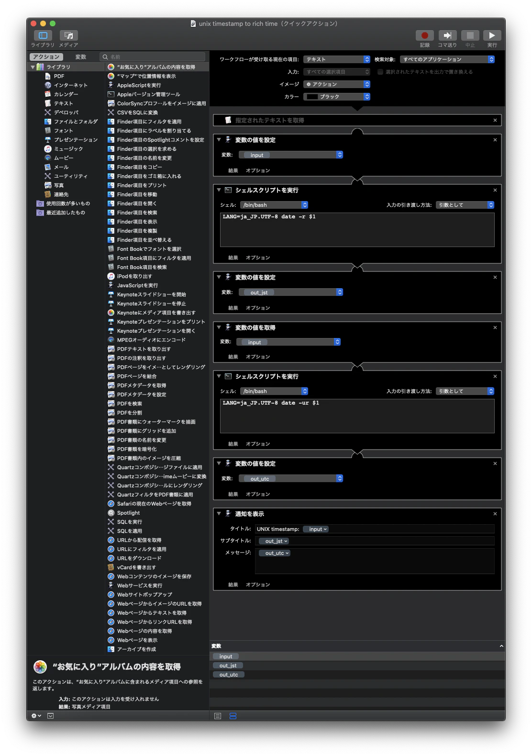This screenshot has width=532, height=756.
Task: Click the コマ送り step button
Action: 447,35
